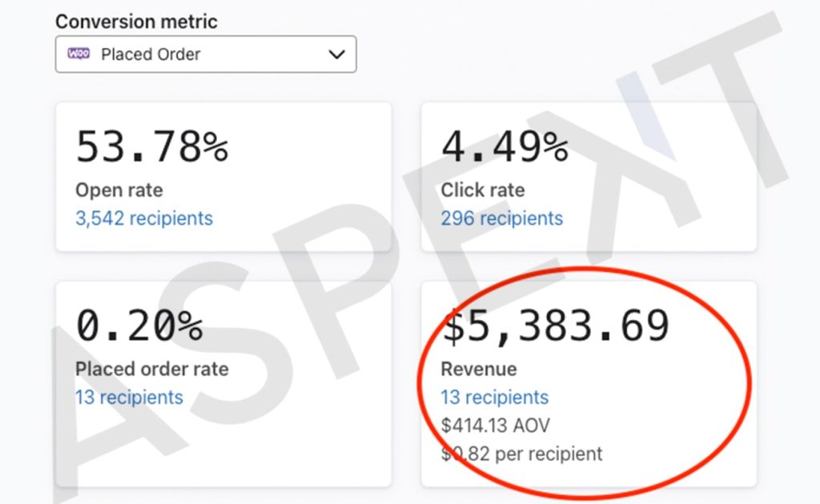This screenshot has height=504, width=820.
Task: Open the Placed Order combo box
Action: pyautogui.click(x=206, y=54)
